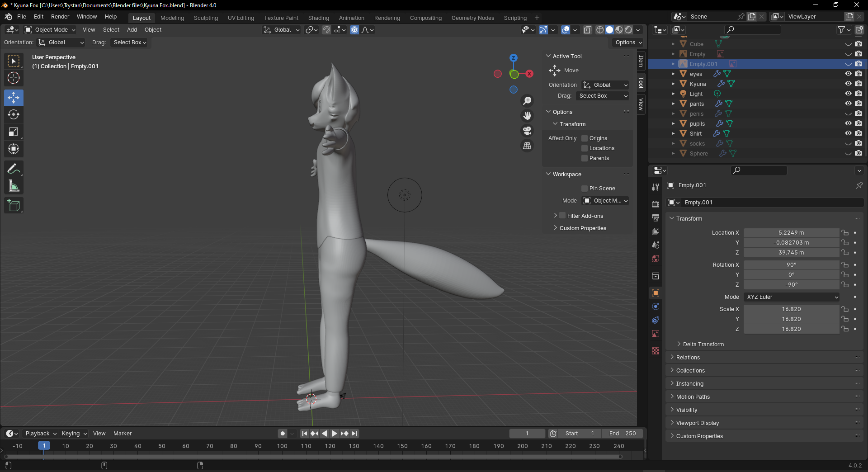Enable the Pin Scene checkbox

(585, 189)
